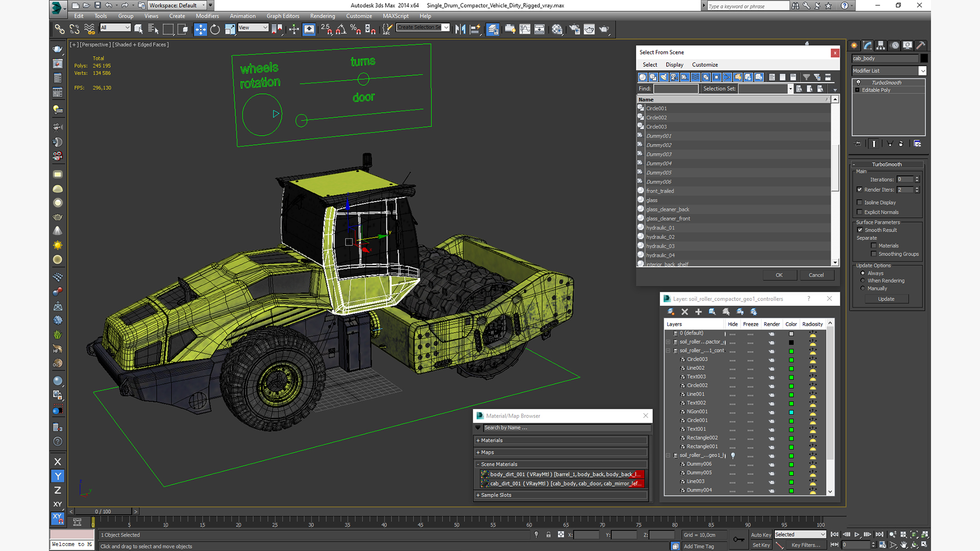Select Manually update option

[x=863, y=288]
